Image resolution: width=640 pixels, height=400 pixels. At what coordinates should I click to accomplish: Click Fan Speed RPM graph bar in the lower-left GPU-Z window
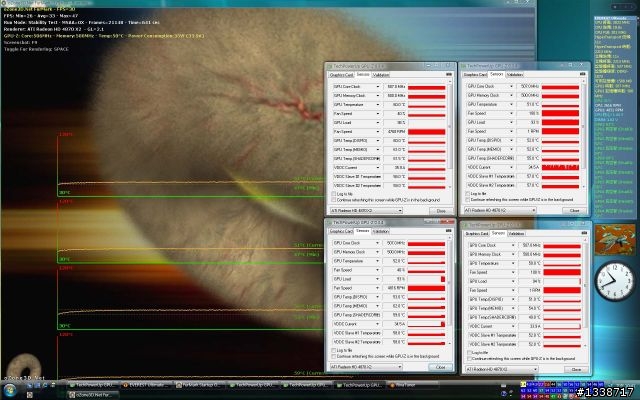[427, 288]
